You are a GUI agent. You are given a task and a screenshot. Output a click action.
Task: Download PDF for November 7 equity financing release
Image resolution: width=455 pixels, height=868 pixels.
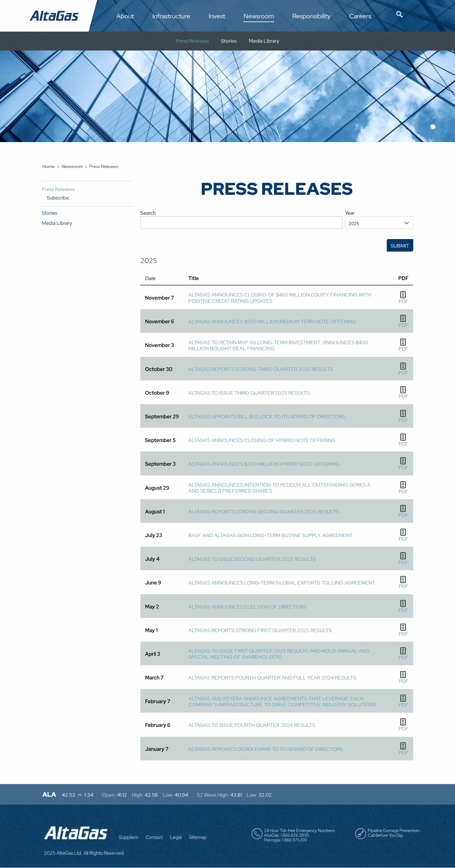403,294
